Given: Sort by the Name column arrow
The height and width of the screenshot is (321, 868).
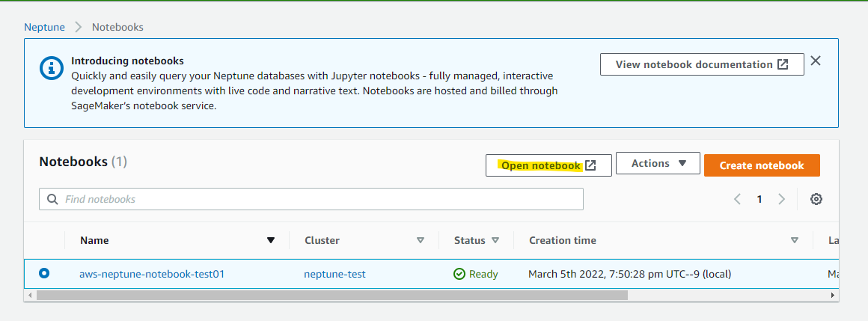Looking at the screenshot, I should pos(271,240).
